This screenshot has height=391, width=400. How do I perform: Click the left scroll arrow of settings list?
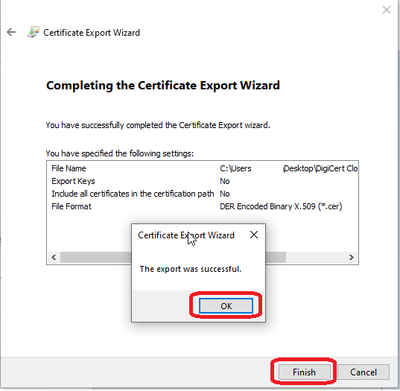pyautogui.click(x=54, y=257)
